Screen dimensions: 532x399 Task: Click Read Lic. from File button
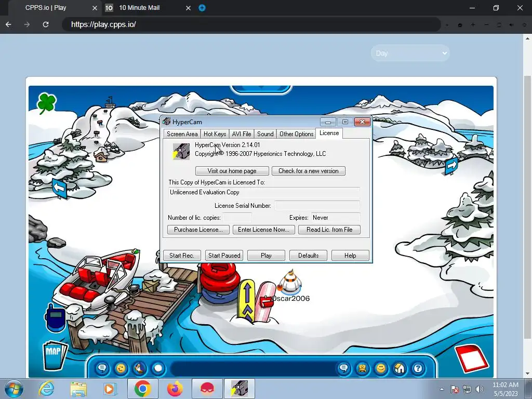point(329,230)
